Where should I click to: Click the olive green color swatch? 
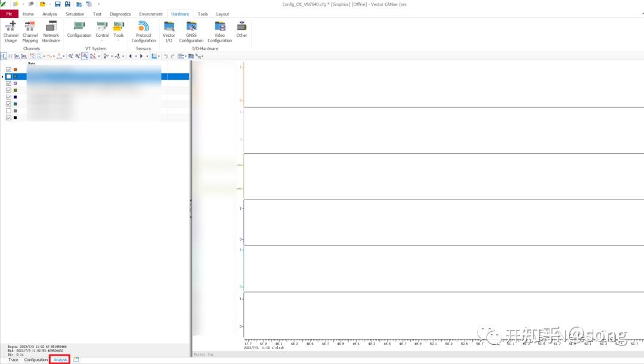click(15, 90)
